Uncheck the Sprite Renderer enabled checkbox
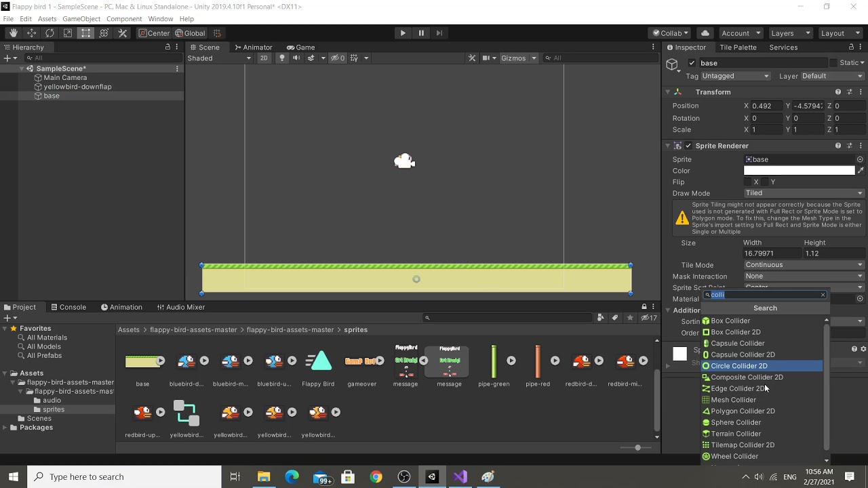 (x=688, y=146)
